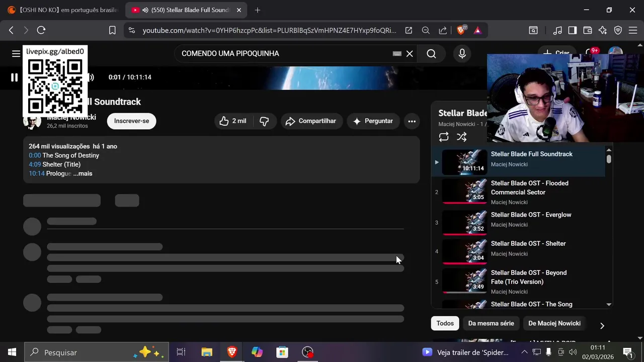
Task: Open the Brave media playlist music icon
Action: coord(557,30)
